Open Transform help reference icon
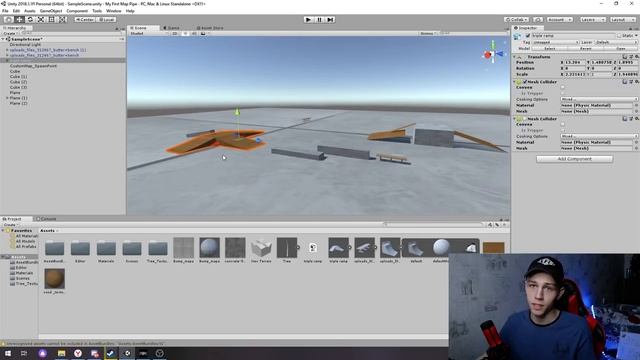Viewport: 640px width, 360px height. (625, 57)
